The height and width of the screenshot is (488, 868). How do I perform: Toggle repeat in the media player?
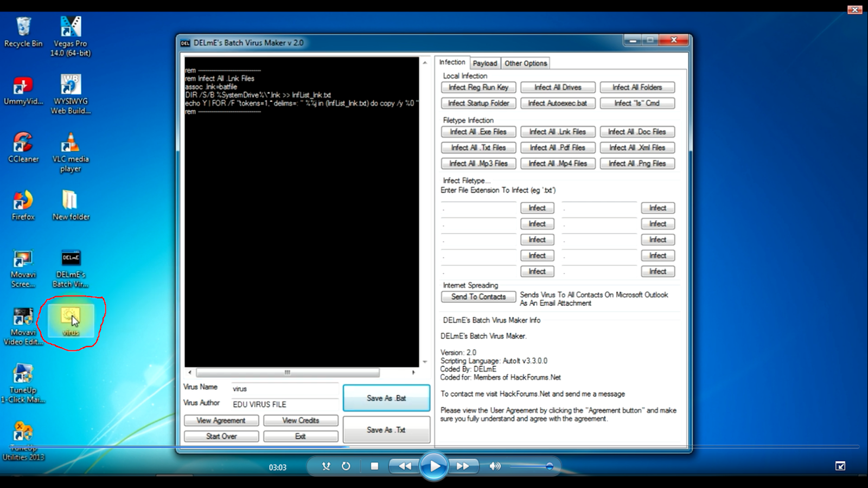point(346,466)
